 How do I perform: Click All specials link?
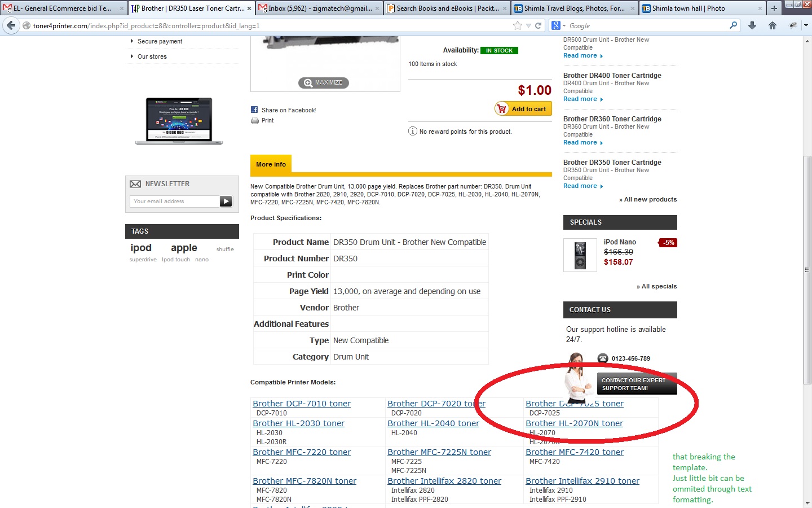(657, 286)
